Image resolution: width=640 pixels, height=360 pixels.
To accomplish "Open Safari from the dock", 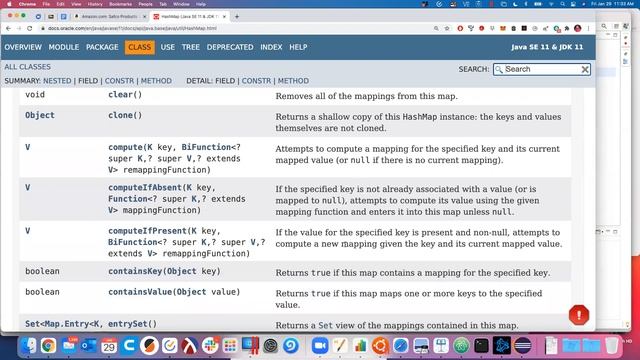I will tap(401, 346).
